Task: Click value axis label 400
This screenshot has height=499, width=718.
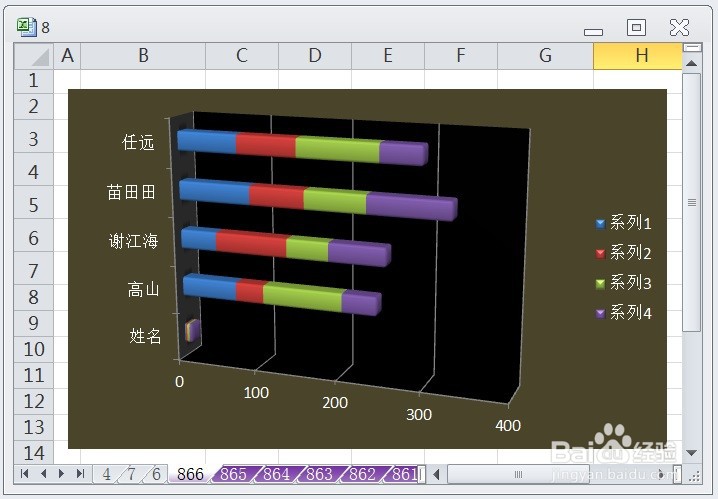Action: [508, 425]
